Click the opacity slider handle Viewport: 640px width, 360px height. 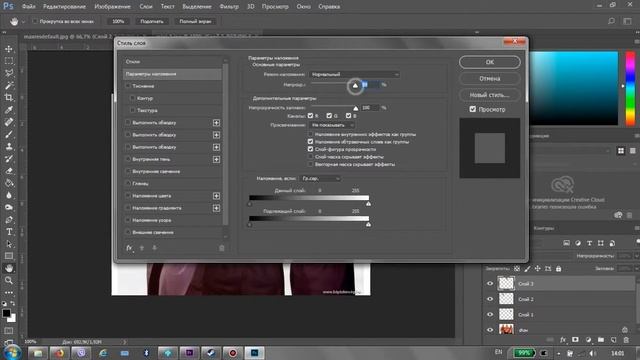(355, 85)
